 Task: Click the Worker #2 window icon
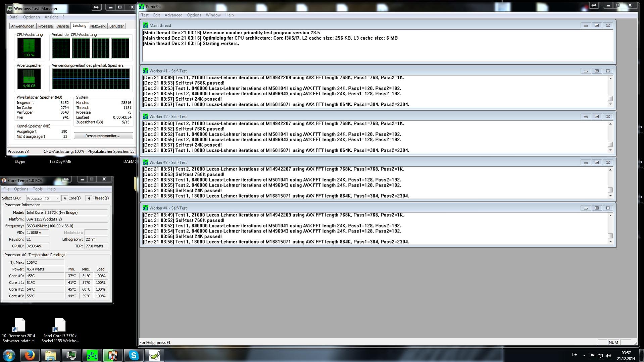145,116
